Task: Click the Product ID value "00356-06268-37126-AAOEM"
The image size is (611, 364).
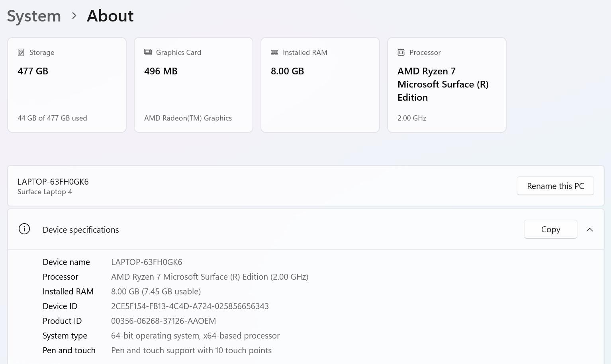Action: pyautogui.click(x=163, y=321)
